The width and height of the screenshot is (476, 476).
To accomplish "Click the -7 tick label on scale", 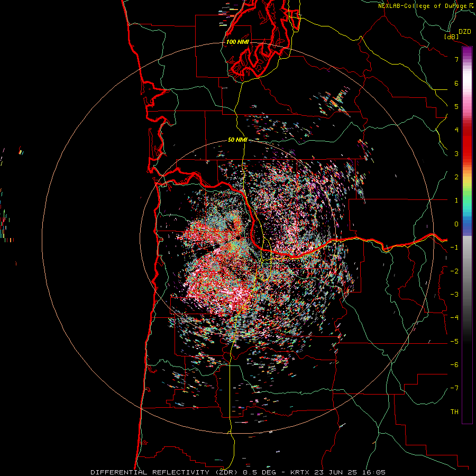I will click(454, 388).
